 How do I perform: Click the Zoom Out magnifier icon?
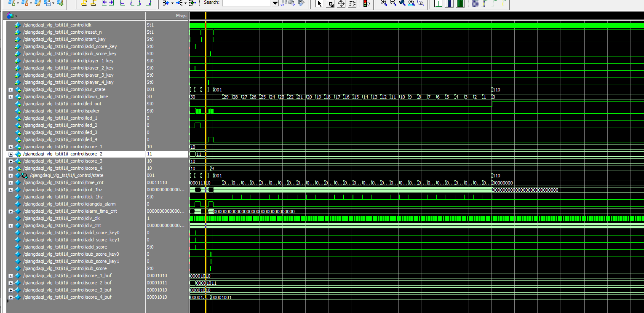(393, 3)
